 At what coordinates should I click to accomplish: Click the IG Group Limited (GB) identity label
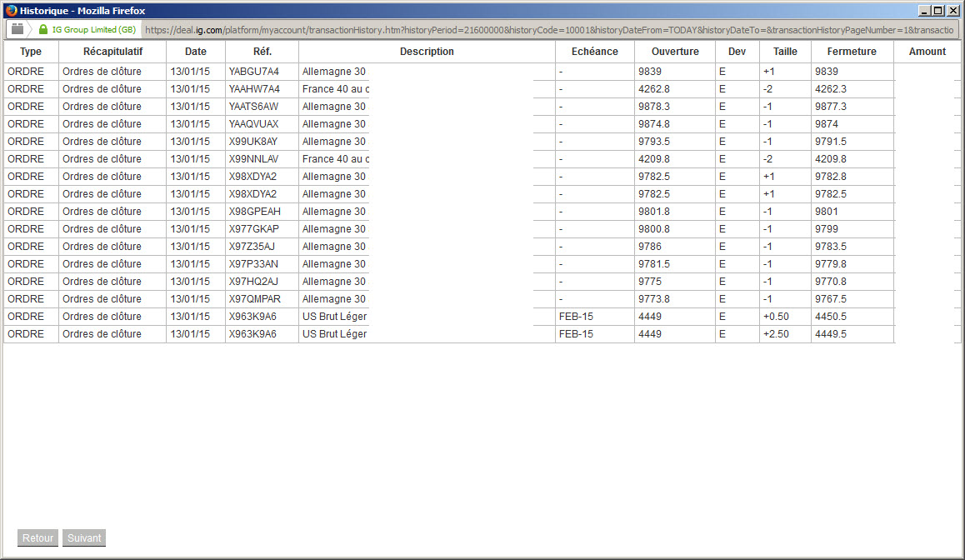[x=93, y=29]
